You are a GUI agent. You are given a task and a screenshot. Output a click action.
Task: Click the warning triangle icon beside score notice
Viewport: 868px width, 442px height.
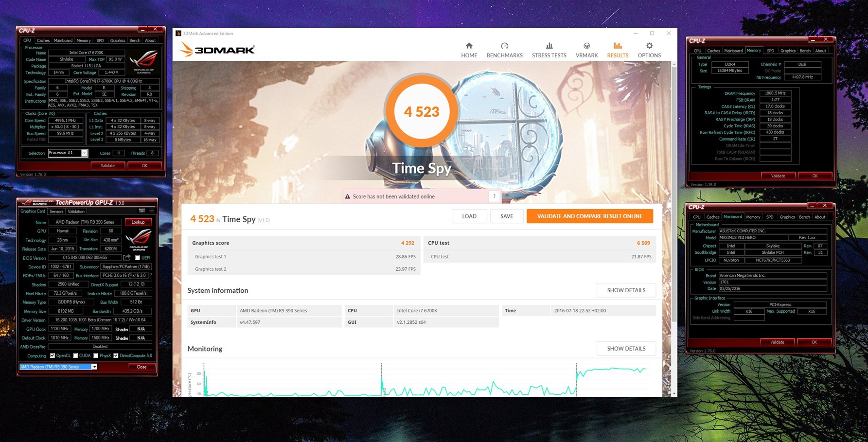[347, 196]
